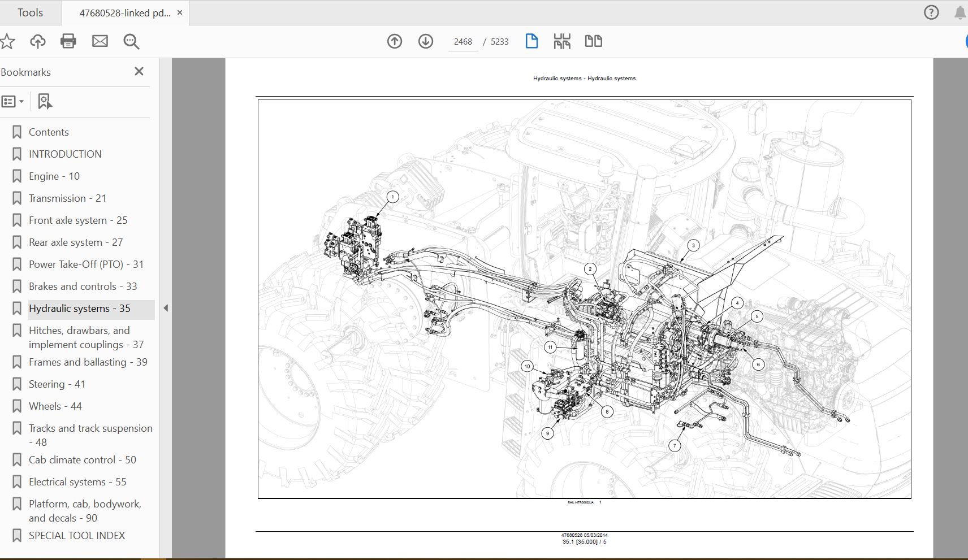Click the email envelope icon
Viewport: 968px width, 560px height.
pos(100,41)
